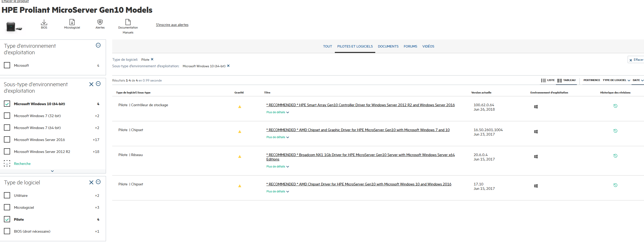Click severity warning triangle for Smart Array driver

click(240, 107)
